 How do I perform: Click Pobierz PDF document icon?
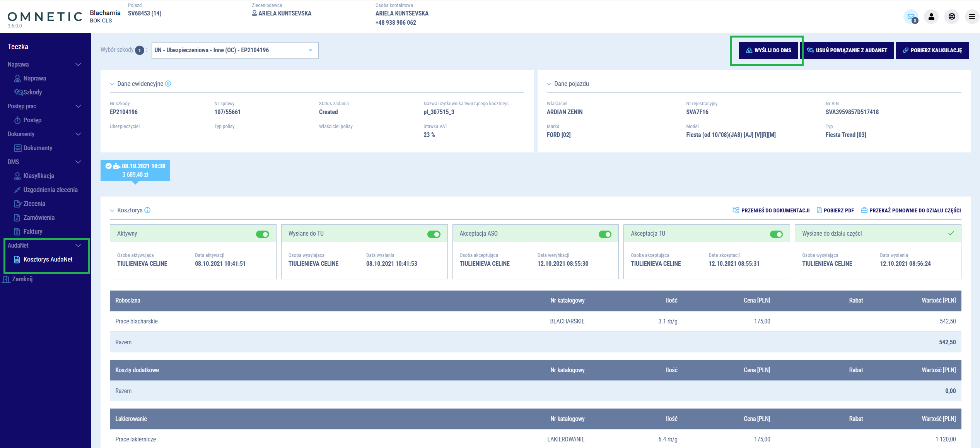click(819, 210)
